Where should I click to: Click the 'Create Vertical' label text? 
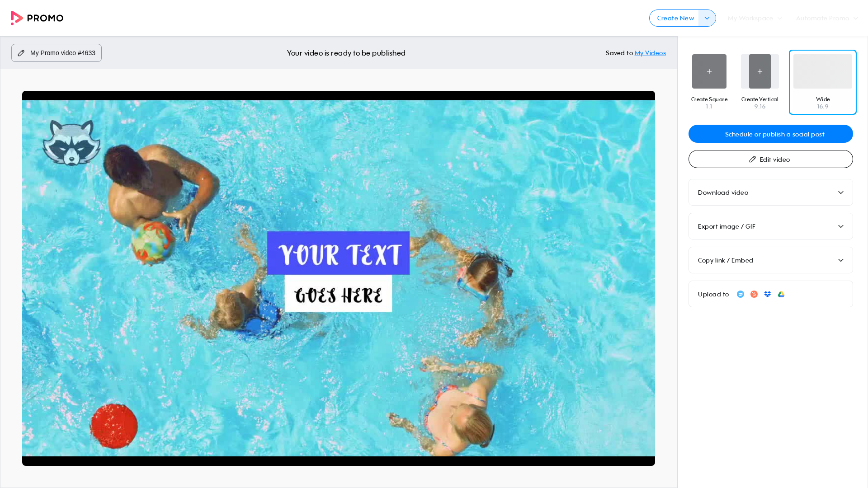tap(760, 99)
